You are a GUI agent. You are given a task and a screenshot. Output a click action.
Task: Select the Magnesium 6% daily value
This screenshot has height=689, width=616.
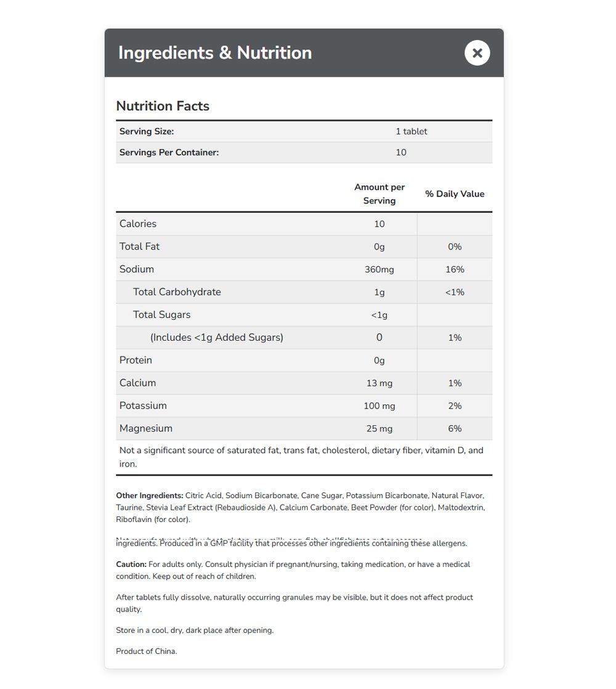click(x=455, y=428)
